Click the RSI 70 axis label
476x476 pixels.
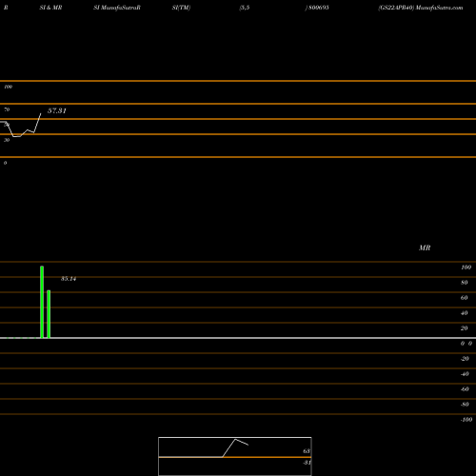7,109
